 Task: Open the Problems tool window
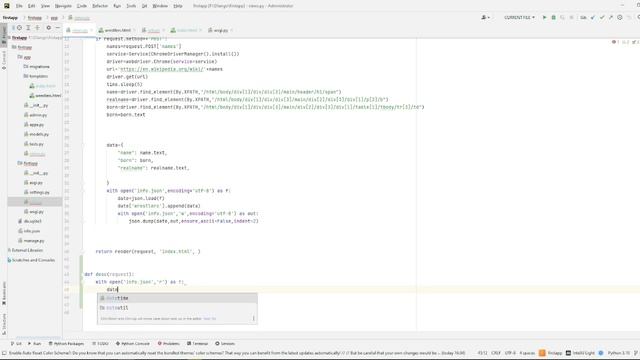click(169, 344)
